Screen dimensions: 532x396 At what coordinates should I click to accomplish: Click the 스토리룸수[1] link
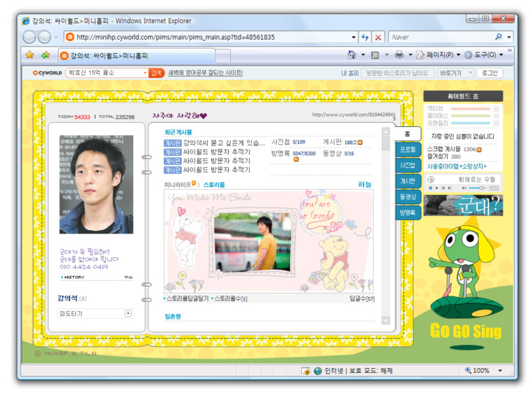[229, 298]
